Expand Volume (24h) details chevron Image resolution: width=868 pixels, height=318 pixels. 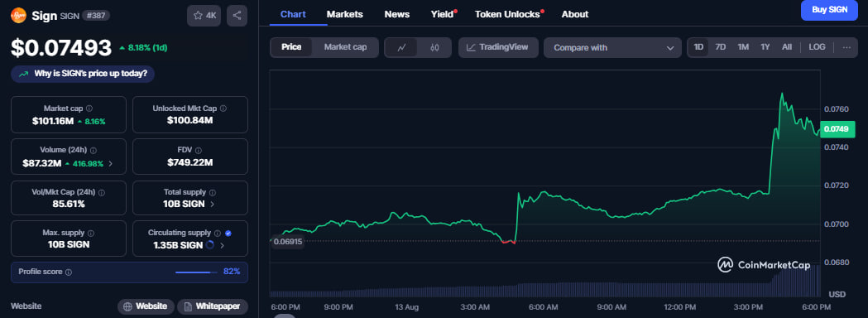pyautogui.click(x=111, y=163)
